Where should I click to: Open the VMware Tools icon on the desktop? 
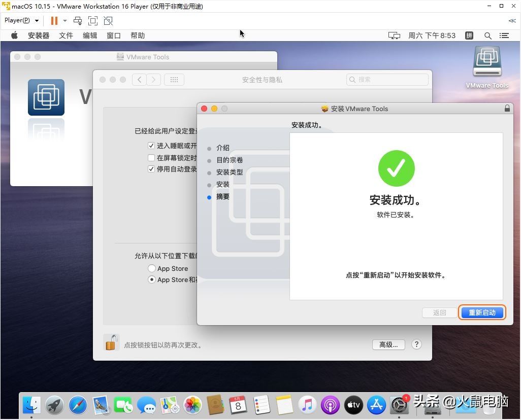(x=486, y=61)
